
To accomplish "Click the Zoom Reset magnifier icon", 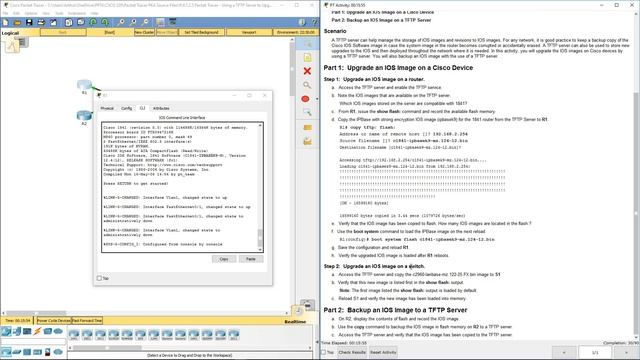I will click(133, 22).
